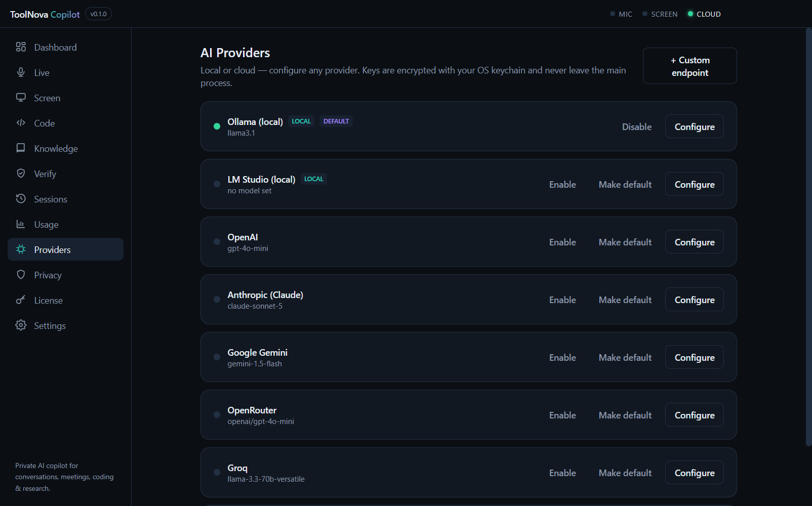
Task: Make Groq the default provider
Action: click(x=625, y=473)
